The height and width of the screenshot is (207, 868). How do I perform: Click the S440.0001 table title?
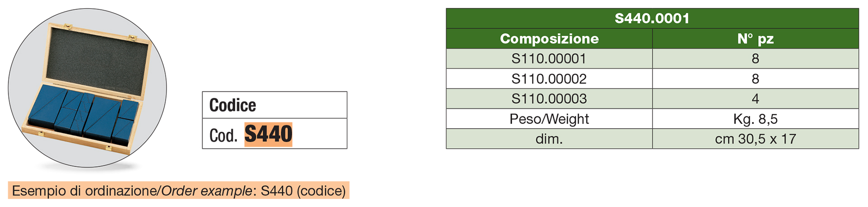[x=652, y=19]
